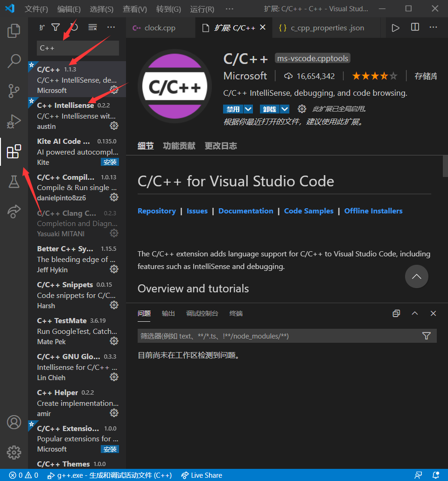Open the 卸载 uninstall dropdown arrow
448x481 pixels.
pyautogui.click(x=283, y=109)
